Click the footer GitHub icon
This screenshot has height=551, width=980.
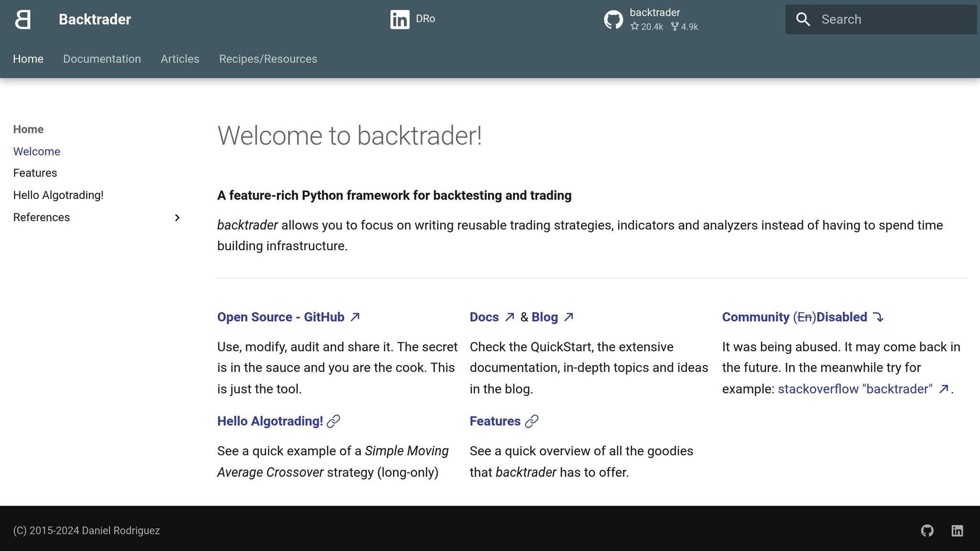(x=927, y=530)
